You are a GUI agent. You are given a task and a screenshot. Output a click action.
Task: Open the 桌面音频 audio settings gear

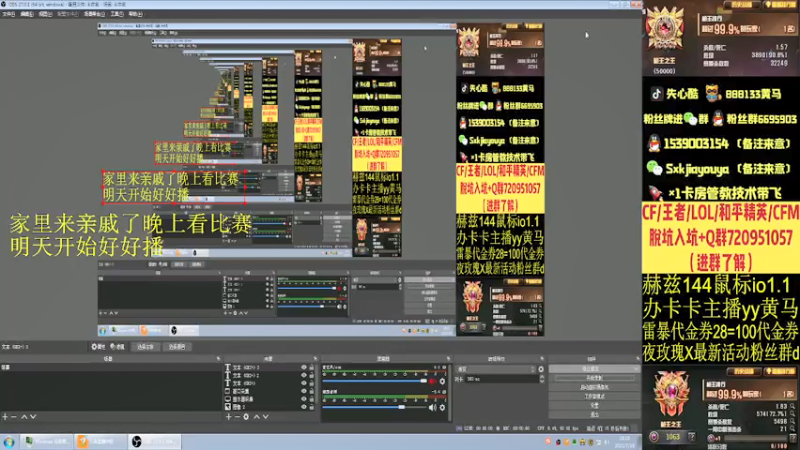442,408
